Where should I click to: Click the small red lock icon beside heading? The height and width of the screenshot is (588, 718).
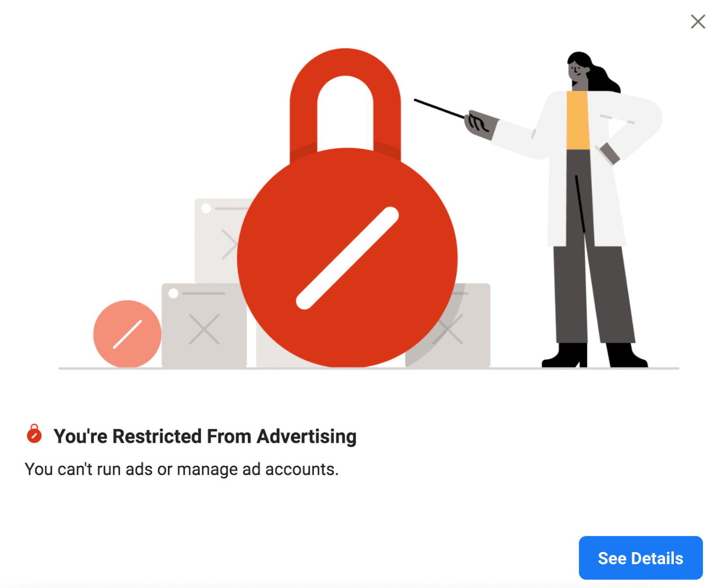tap(34, 433)
